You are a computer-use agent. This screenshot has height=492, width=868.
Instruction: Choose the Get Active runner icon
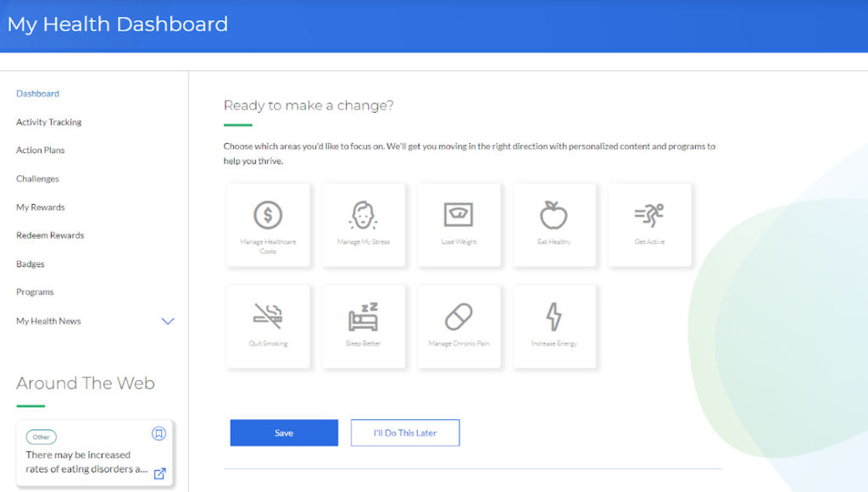[649, 214]
